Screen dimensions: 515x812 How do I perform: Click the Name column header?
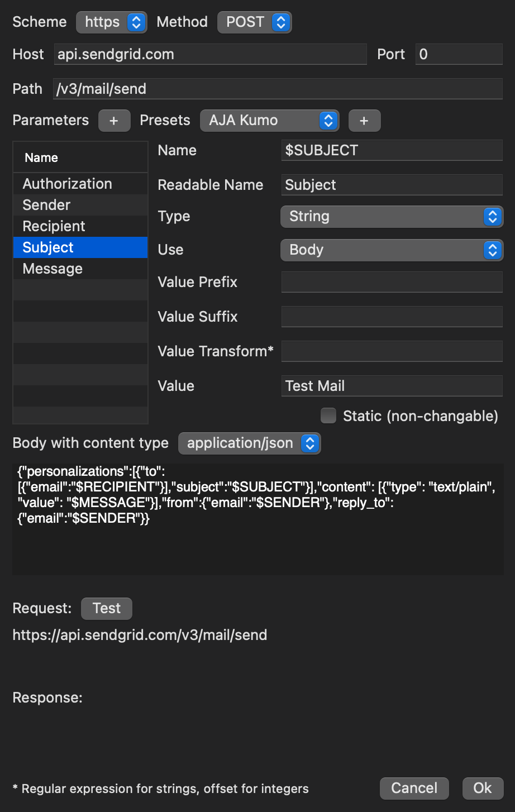coord(80,157)
